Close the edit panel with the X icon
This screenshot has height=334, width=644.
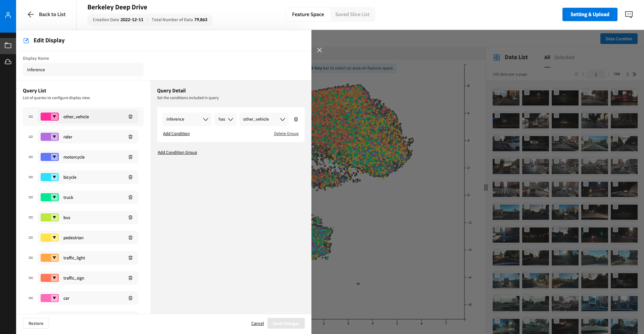319,50
